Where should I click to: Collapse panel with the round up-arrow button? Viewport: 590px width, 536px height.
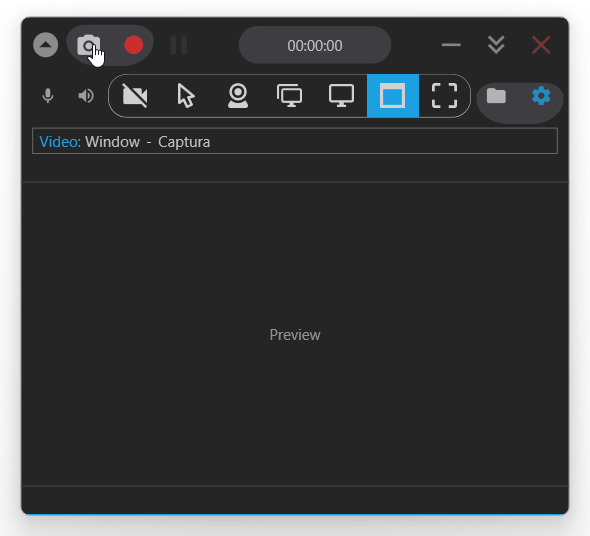[x=46, y=45]
